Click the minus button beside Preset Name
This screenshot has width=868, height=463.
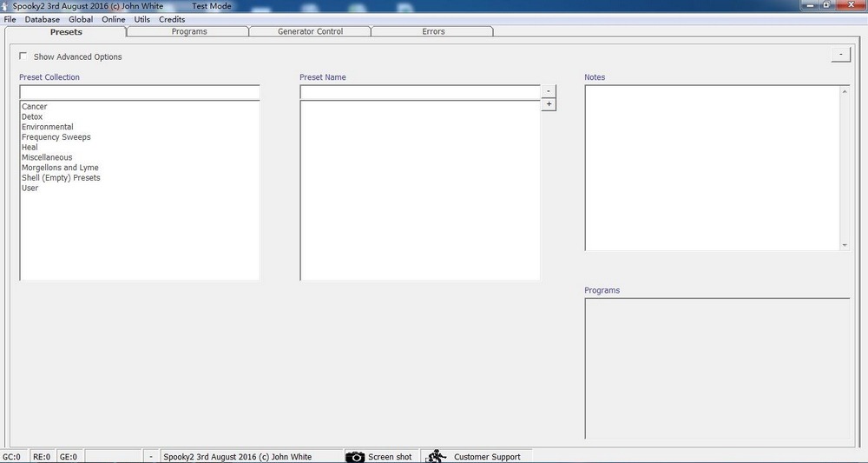pyautogui.click(x=549, y=91)
